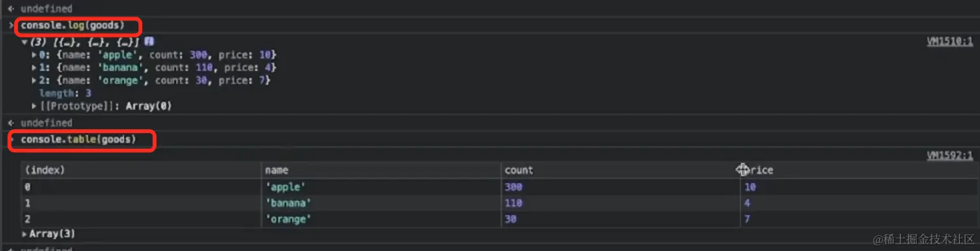Sort table by the name column header
980x251 pixels.
(x=381, y=170)
